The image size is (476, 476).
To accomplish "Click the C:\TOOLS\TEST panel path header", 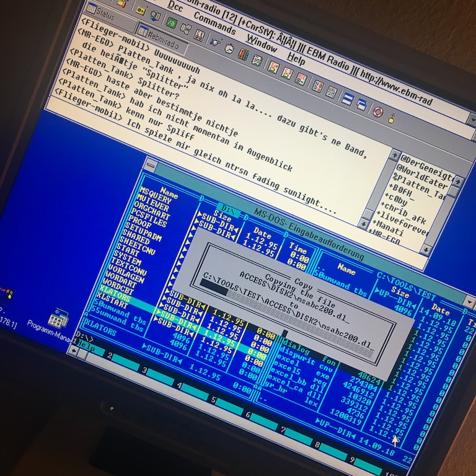I will (x=406, y=286).
